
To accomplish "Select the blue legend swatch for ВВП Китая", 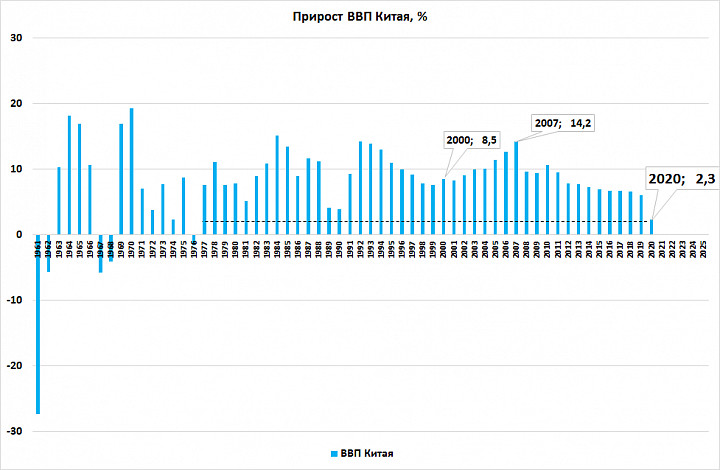I will point(334,454).
